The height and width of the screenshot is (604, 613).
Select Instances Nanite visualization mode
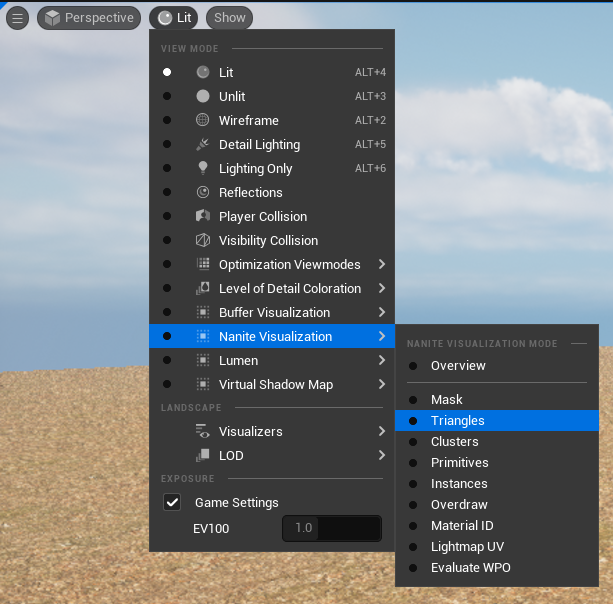[497, 484]
